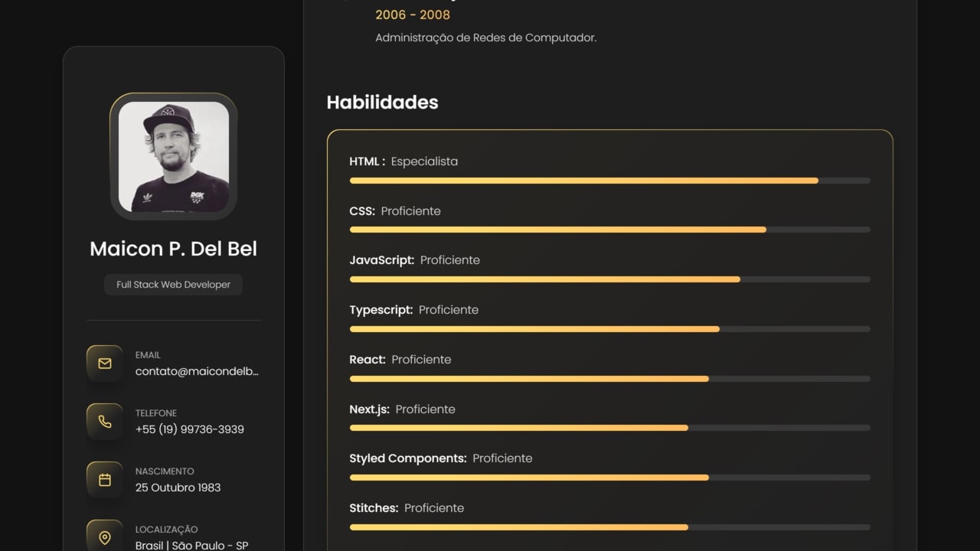980x551 pixels.
Task: Click the Typescript progress bar
Action: 610,329
